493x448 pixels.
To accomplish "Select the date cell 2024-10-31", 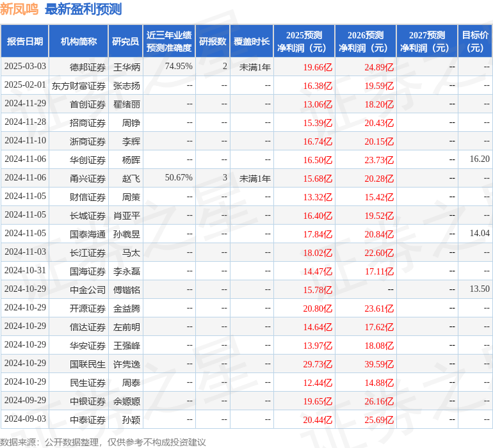I will pos(25,270).
